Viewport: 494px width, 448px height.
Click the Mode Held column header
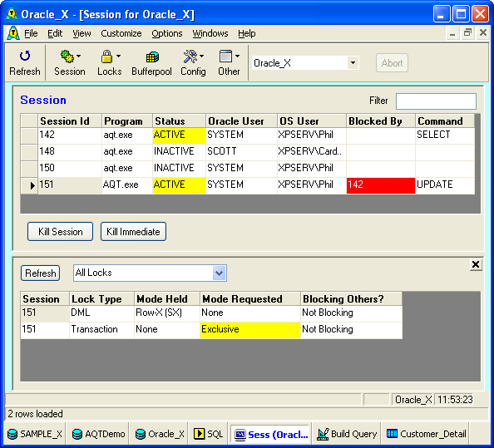point(167,298)
